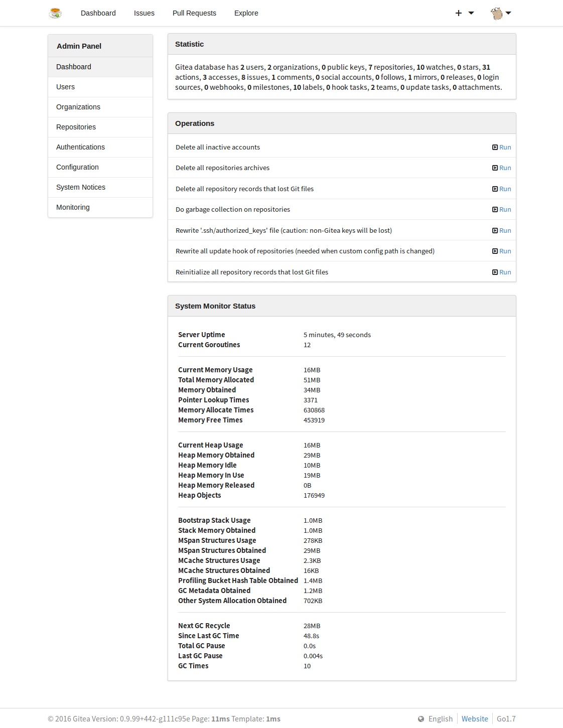Click the Run icon beside Rewrite '.ssh/authorized_keys' file
Image resolution: width=563 pixels, height=728 pixels.
pos(494,230)
